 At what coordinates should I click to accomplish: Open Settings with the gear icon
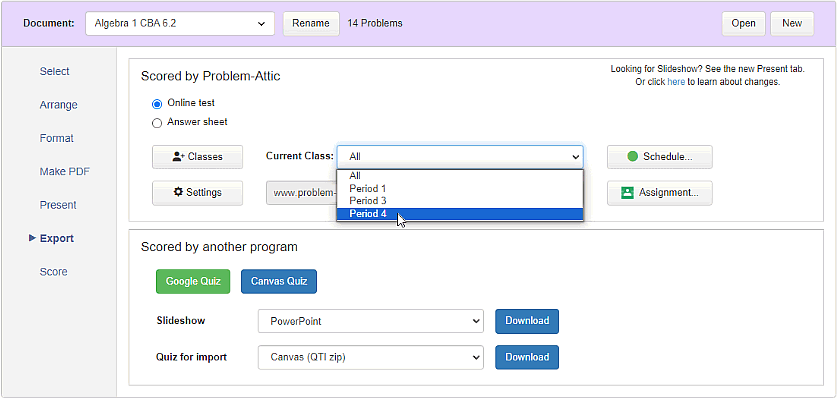pyautogui.click(x=197, y=193)
